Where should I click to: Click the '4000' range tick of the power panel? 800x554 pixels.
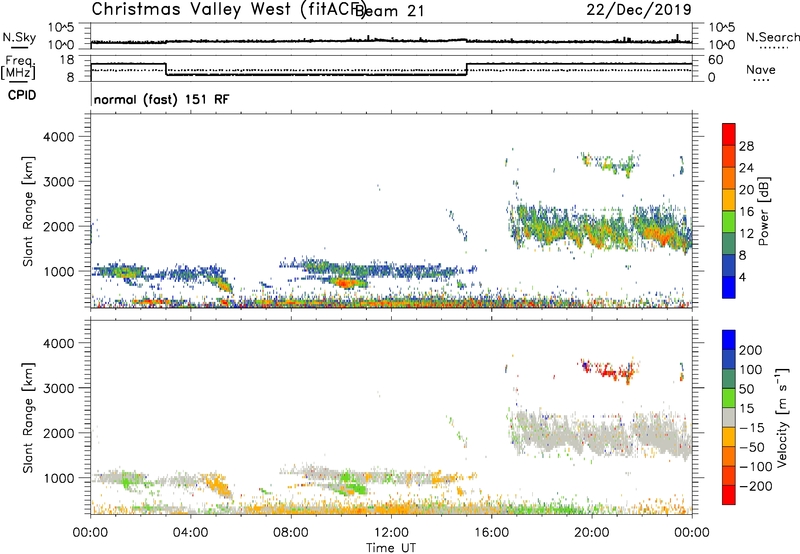59,137
